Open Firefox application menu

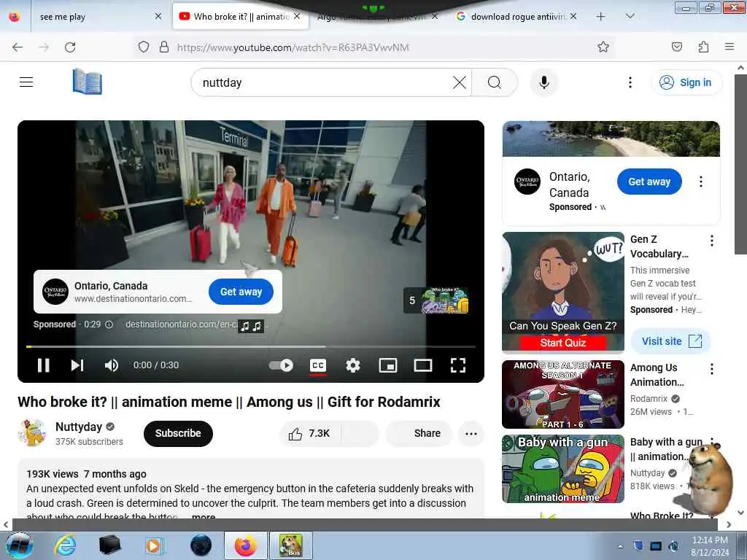[x=729, y=47]
